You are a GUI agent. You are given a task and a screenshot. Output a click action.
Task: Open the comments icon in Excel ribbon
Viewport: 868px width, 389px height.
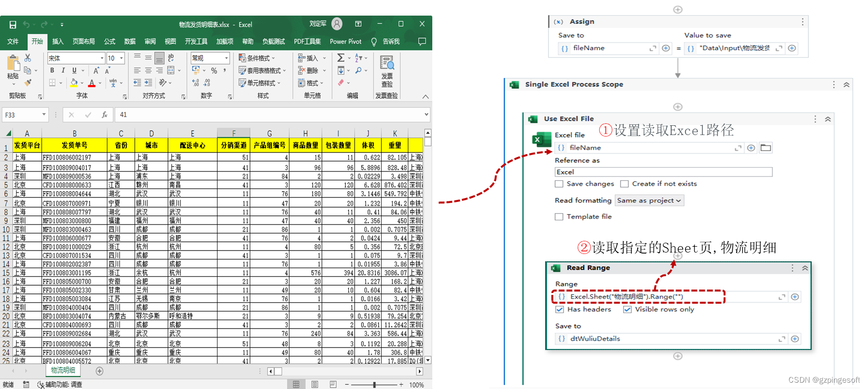422,41
